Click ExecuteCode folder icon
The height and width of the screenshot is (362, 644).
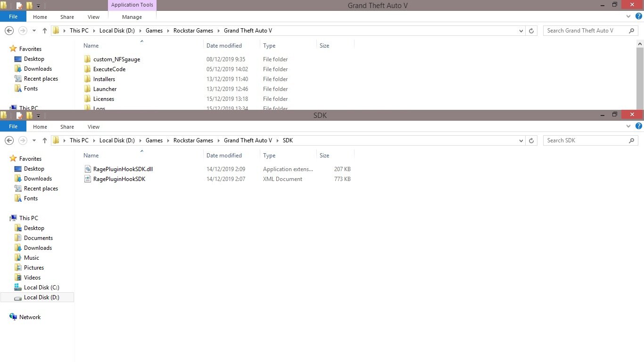pyautogui.click(x=87, y=69)
